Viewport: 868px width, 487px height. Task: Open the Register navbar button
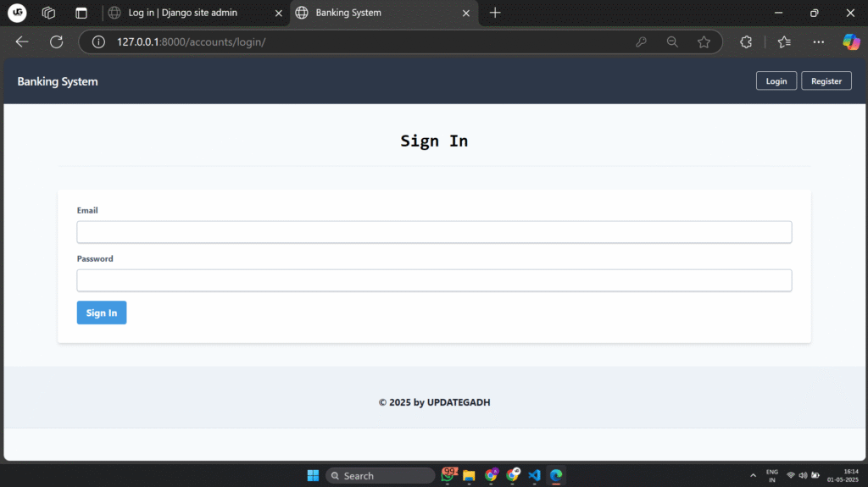coord(826,80)
